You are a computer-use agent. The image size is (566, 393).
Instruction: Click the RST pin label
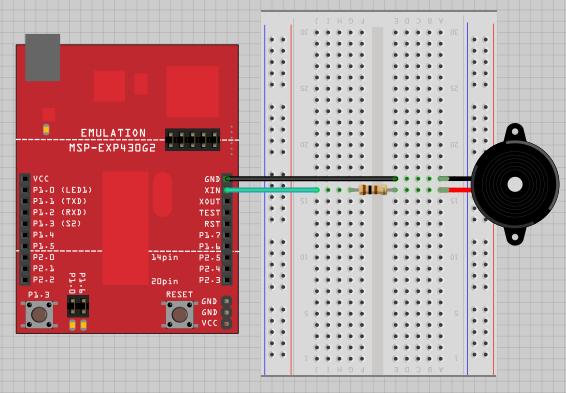[212, 224]
